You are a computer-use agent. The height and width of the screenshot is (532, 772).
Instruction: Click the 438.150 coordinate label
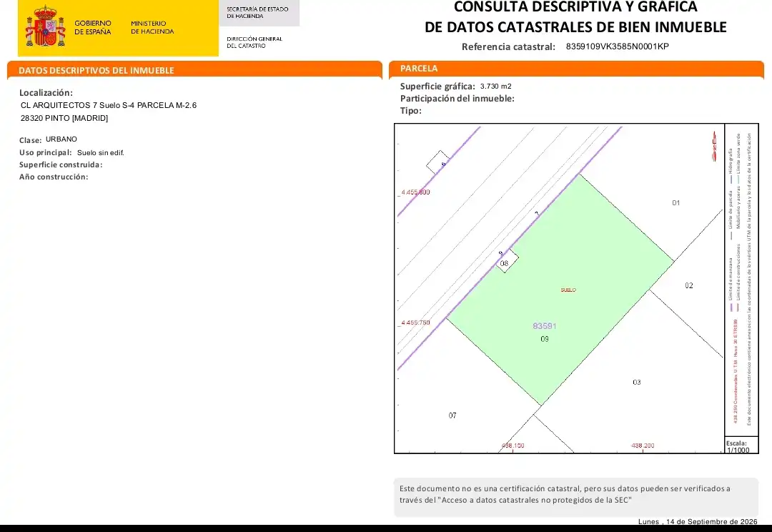coord(513,445)
